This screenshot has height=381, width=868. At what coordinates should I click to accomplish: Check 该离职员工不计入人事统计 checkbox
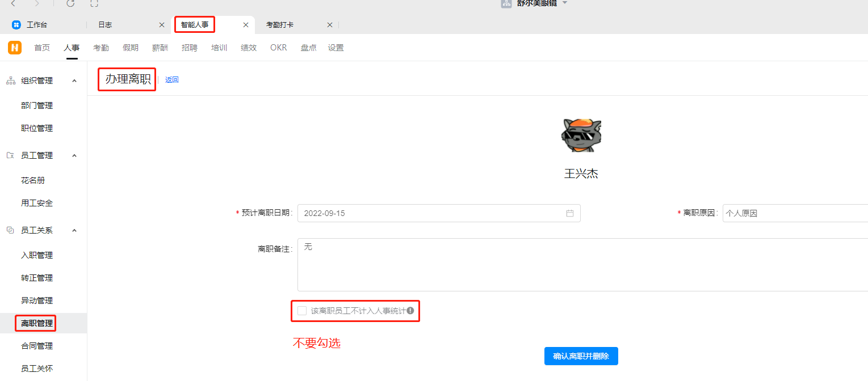[x=302, y=311]
